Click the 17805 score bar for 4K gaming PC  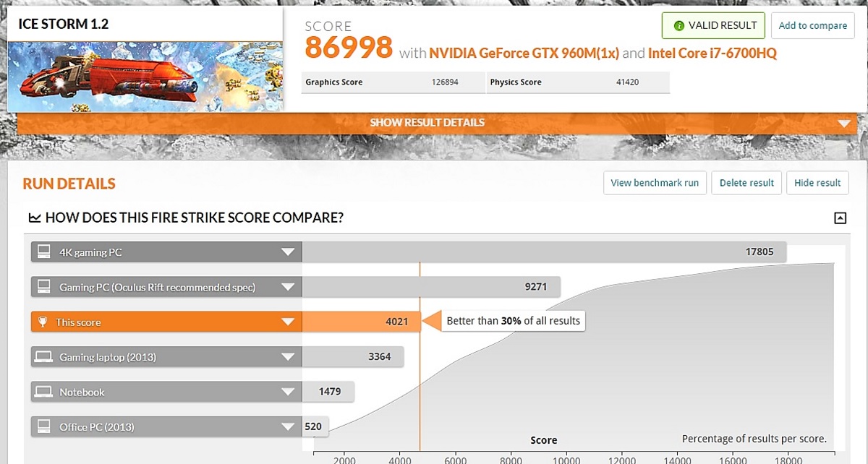(545, 252)
